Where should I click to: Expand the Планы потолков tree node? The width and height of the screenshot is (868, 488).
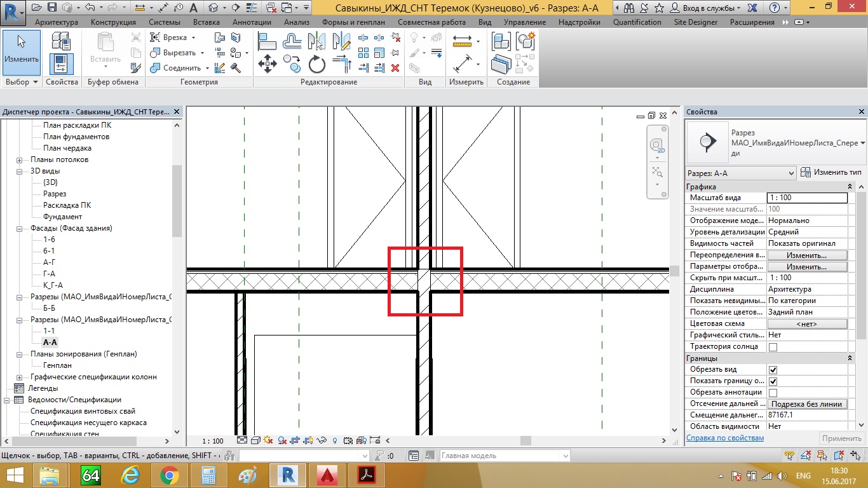click(x=19, y=159)
